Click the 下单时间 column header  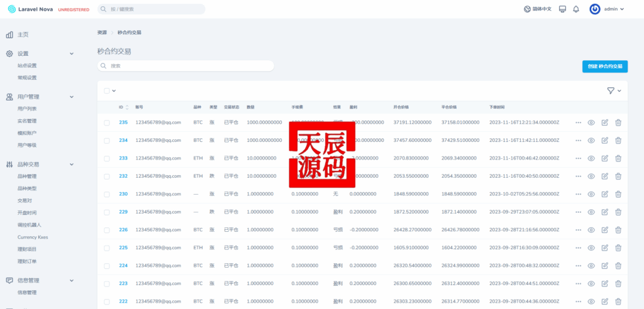[x=497, y=107]
